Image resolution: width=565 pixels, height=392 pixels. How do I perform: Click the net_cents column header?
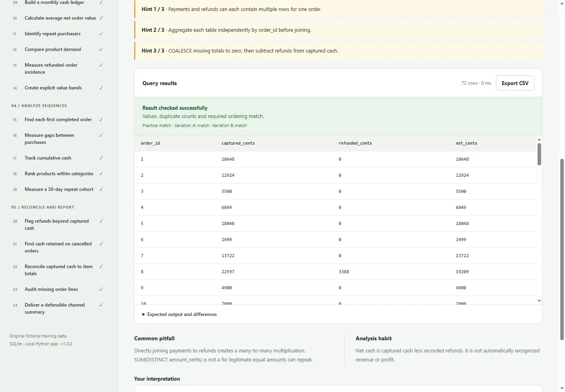(467, 143)
